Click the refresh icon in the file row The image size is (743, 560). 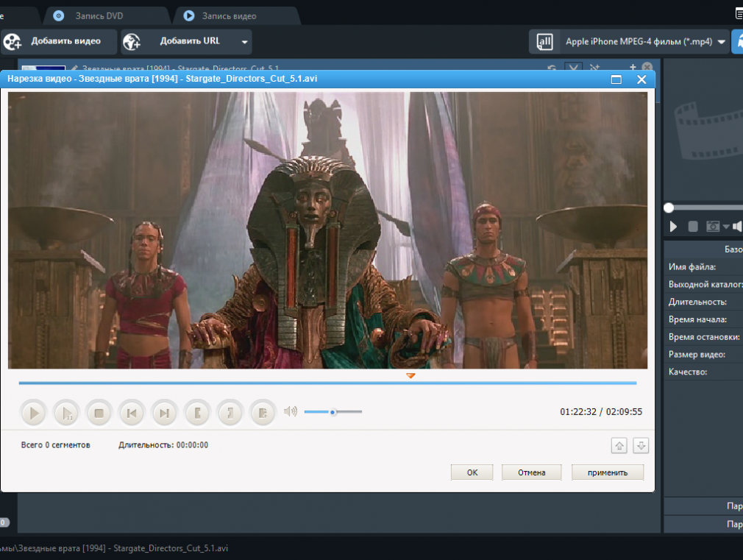pyautogui.click(x=552, y=68)
